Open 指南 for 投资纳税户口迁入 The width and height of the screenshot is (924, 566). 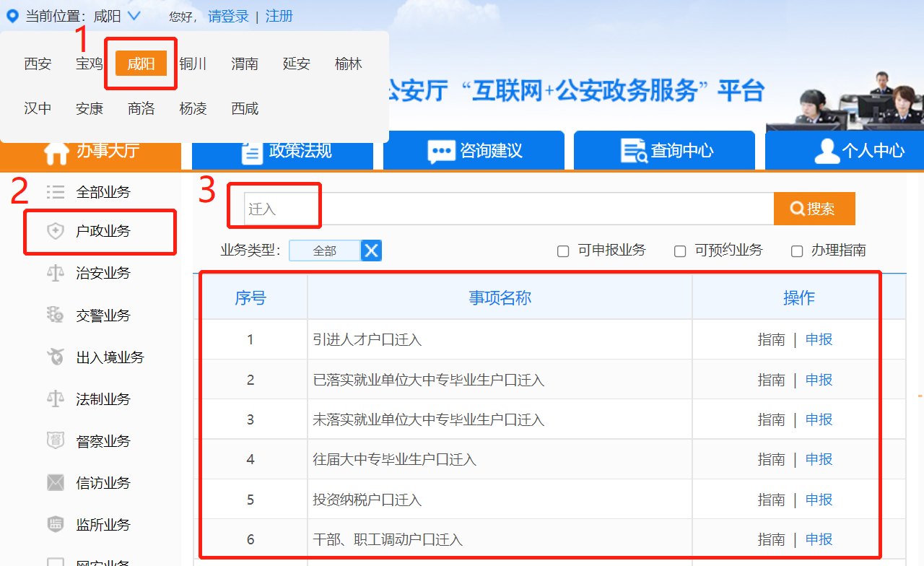pos(771,500)
